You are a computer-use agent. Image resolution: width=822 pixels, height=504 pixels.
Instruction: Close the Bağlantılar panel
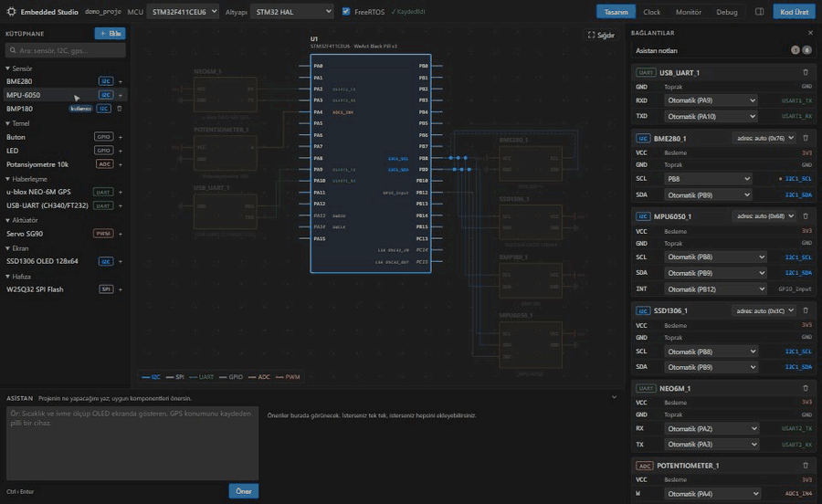pyautogui.click(x=810, y=33)
